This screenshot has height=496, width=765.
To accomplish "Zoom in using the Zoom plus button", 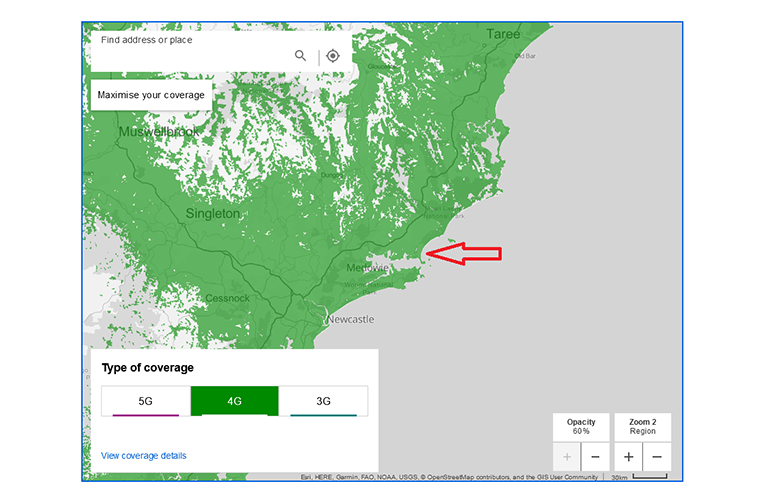I will [629, 457].
